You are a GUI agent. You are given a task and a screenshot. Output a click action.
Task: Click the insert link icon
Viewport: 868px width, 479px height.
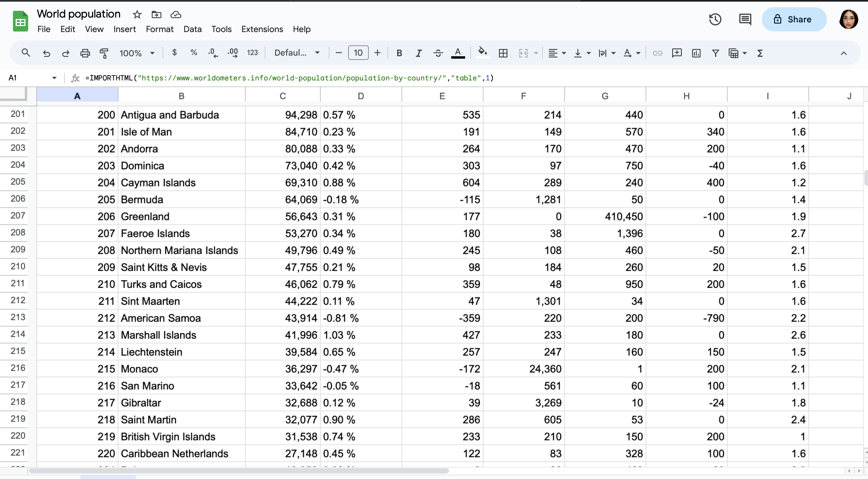(x=657, y=53)
